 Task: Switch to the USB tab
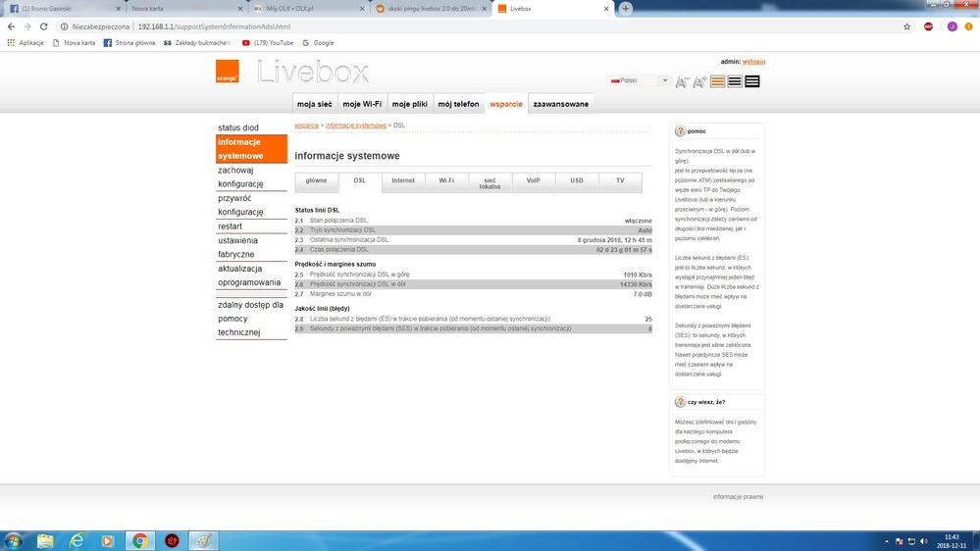pyautogui.click(x=577, y=181)
